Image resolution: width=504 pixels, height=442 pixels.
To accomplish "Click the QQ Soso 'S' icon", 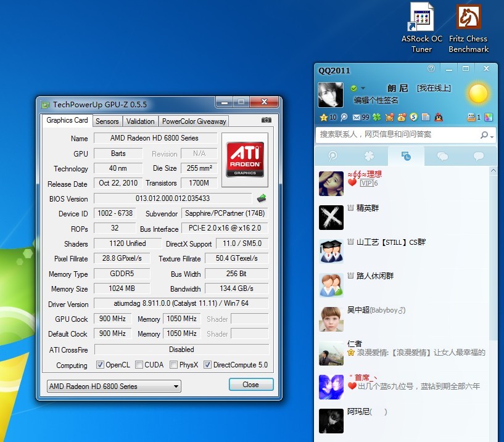I will pos(414,117).
